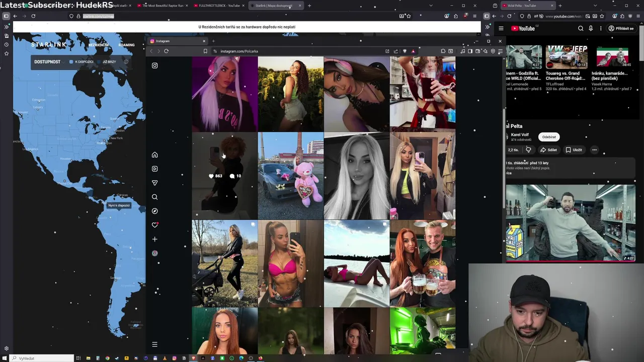
Task: Toggle Firefox sidebar in the Starlink window
Action: 6,16
